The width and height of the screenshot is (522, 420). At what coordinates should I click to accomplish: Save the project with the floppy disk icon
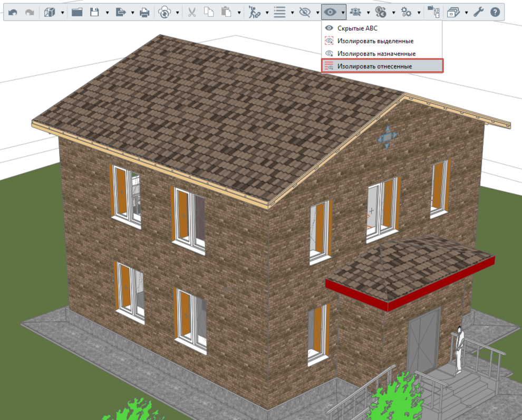click(x=94, y=13)
